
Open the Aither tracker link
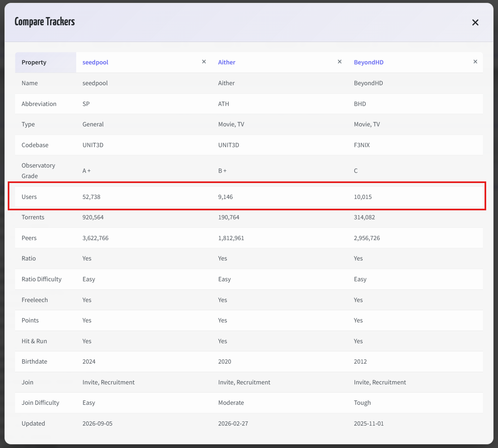pos(227,62)
